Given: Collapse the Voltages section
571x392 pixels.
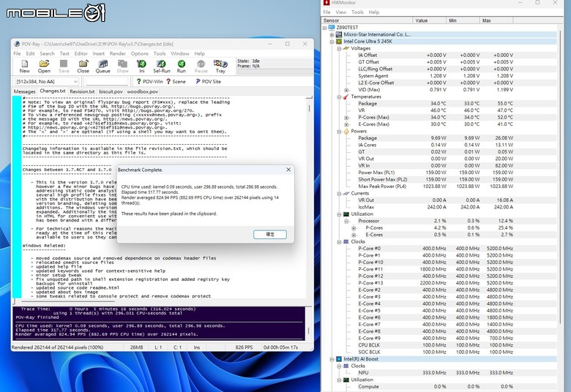Looking at the screenshot, I should [x=339, y=48].
